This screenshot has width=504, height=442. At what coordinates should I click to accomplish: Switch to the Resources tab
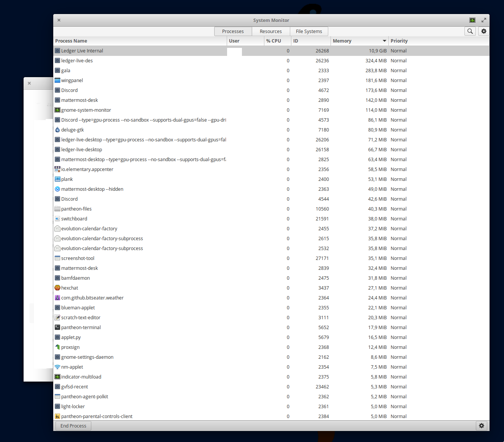pyautogui.click(x=270, y=31)
